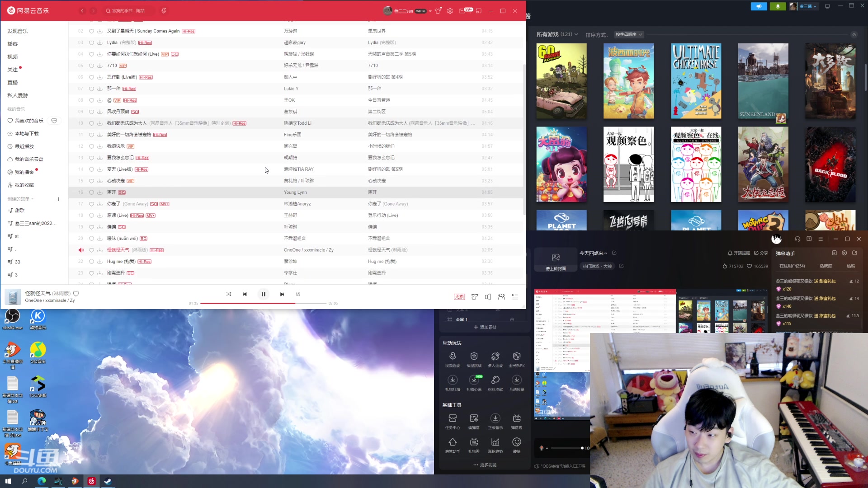
Task: Add new playlist with plus icon
Action: click(x=58, y=199)
